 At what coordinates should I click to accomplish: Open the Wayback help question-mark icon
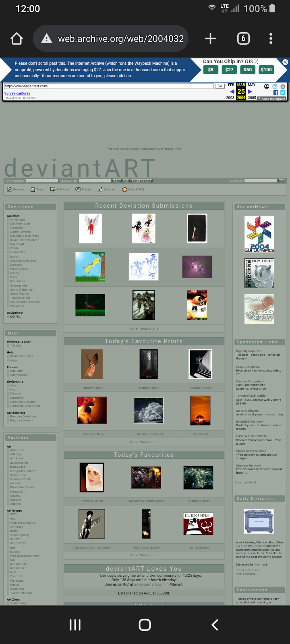pyautogui.click(x=275, y=87)
